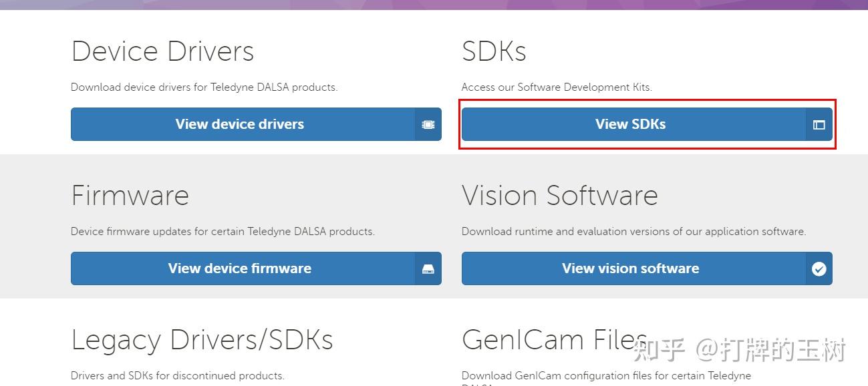Click the chip icon on device drivers button
The height and width of the screenshot is (386, 868).
[428, 125]
